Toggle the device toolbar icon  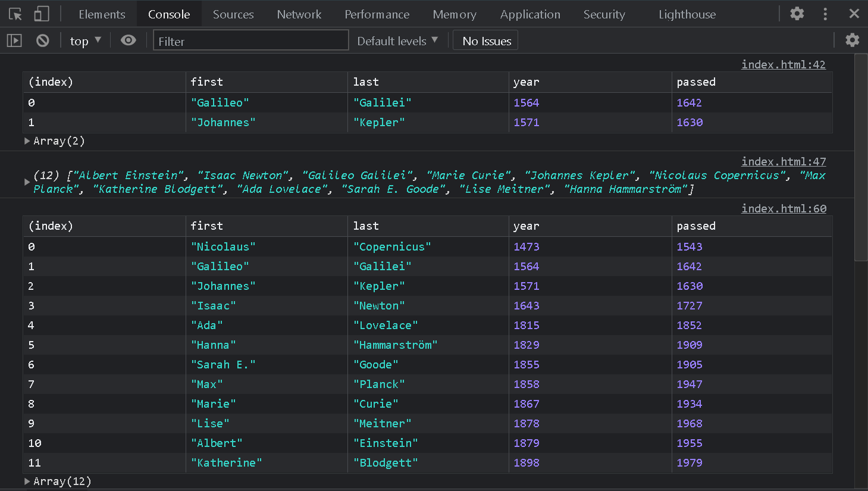(41, 14)
